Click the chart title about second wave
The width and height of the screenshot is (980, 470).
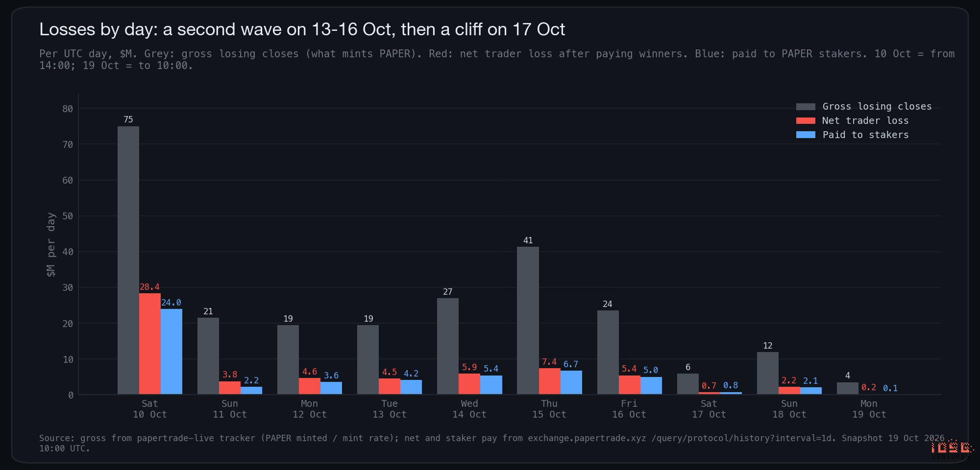pos(302,29)
